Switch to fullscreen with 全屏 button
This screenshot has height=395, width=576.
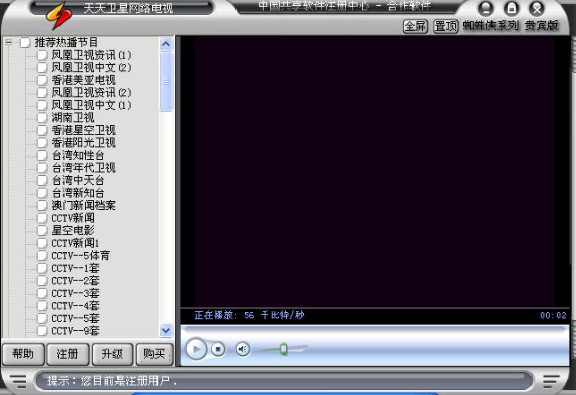point(415,26)
